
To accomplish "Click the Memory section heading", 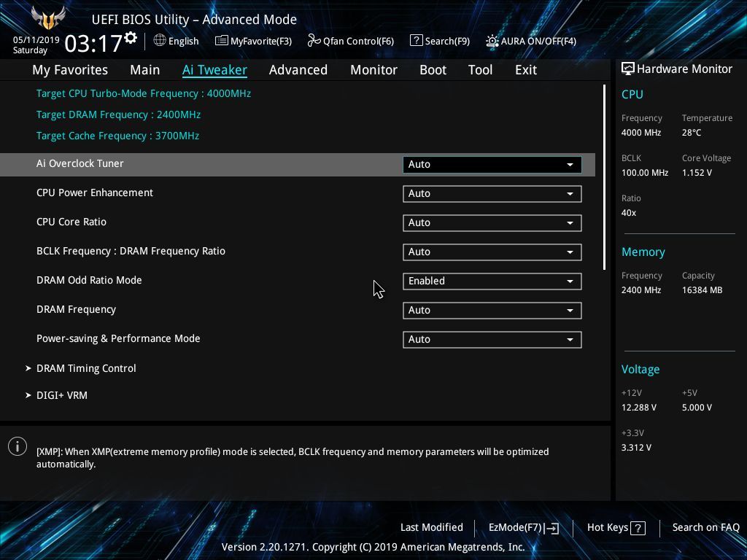I will point(643,252).
